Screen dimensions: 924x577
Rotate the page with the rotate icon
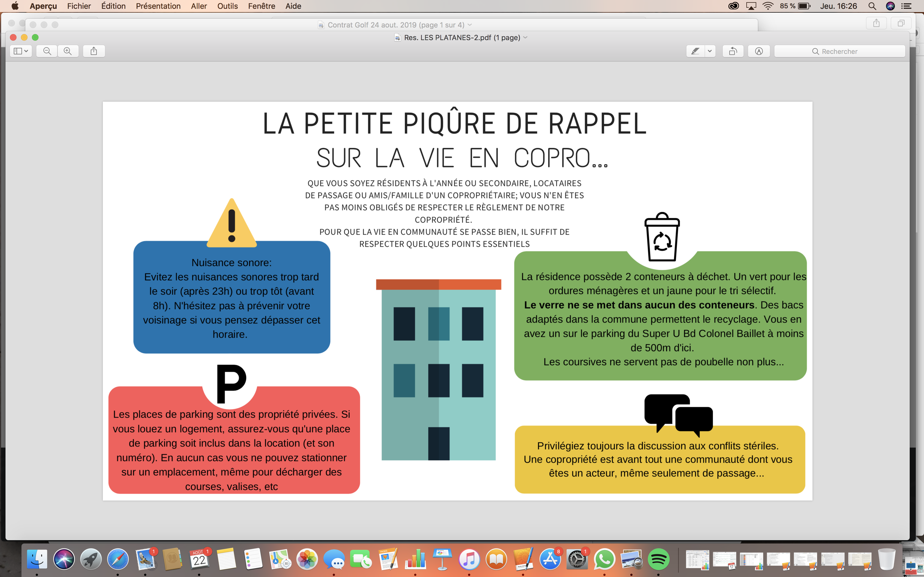pyautogui.click(x=733, y=51)
